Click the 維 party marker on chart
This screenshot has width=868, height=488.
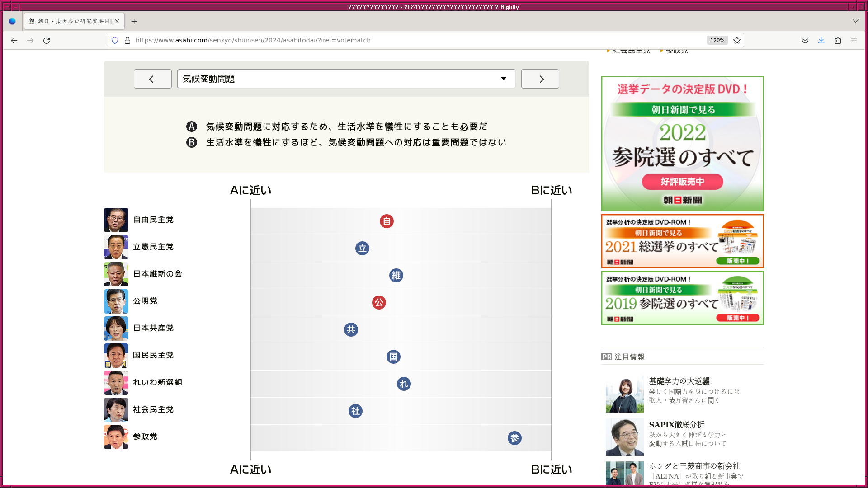pos(396,276)
